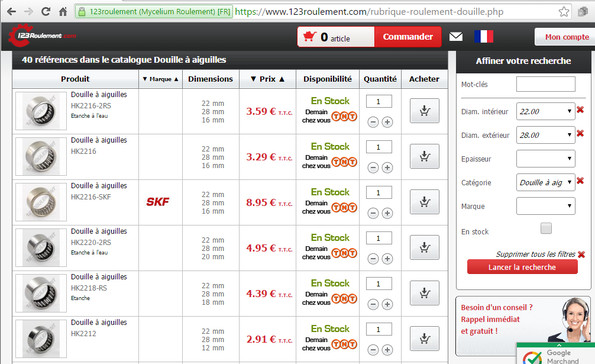The width and height of the screenshot is (595, 364).
Task: Open the 123Roulement logo home link
Action: [42, 36]
